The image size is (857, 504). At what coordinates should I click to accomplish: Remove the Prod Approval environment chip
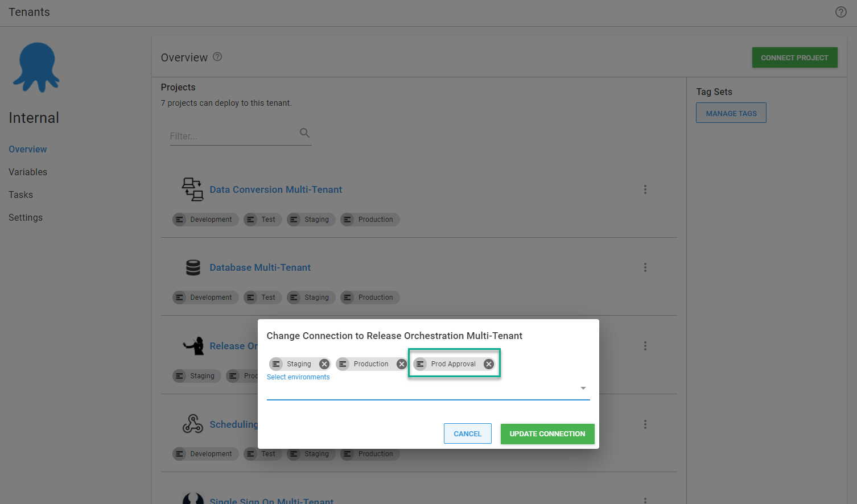coord(488,364)
